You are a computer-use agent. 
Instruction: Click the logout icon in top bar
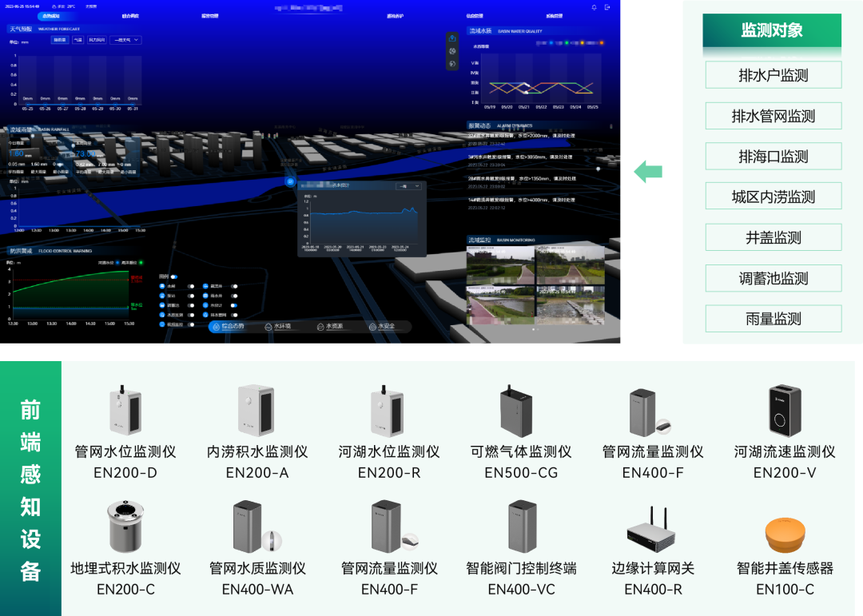coord(608,7)
